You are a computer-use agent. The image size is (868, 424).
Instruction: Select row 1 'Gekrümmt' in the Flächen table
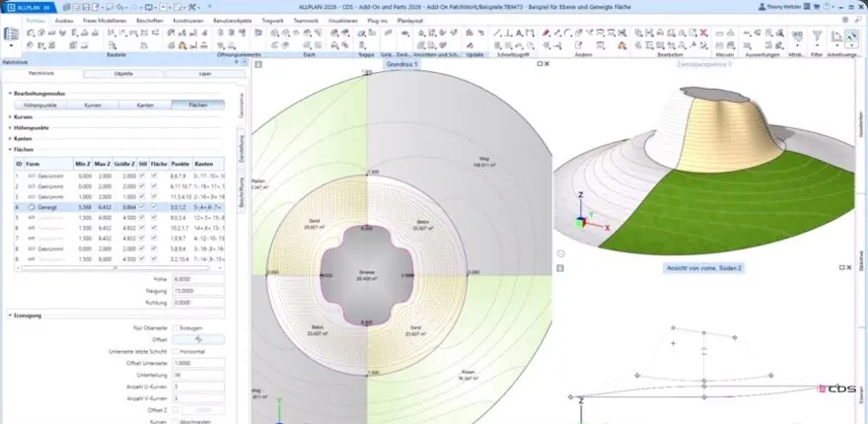click(x=119, y=177)
